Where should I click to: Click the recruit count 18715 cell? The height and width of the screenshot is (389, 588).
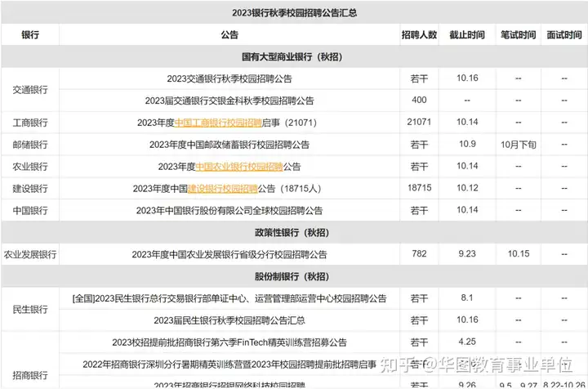point(419,188)
